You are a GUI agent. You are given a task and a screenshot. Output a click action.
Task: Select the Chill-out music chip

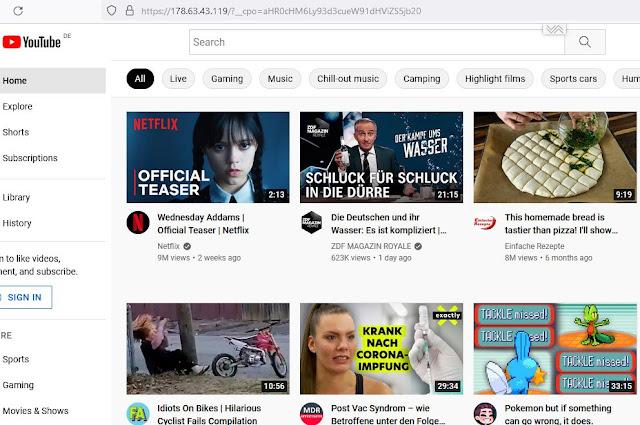pos(348,79)
